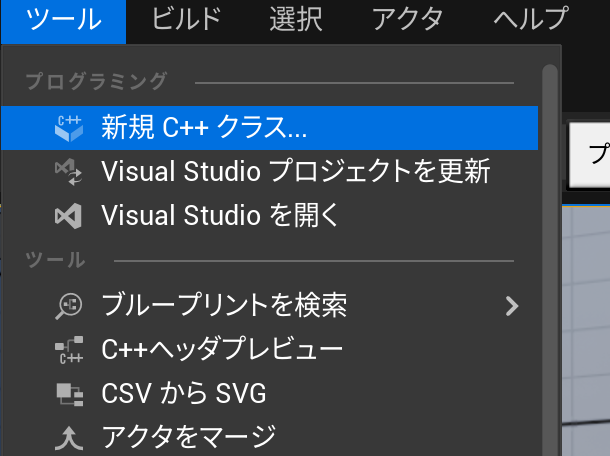Click the C++ Header Preview icon
The image size is (610, 456).
(69, 350)
